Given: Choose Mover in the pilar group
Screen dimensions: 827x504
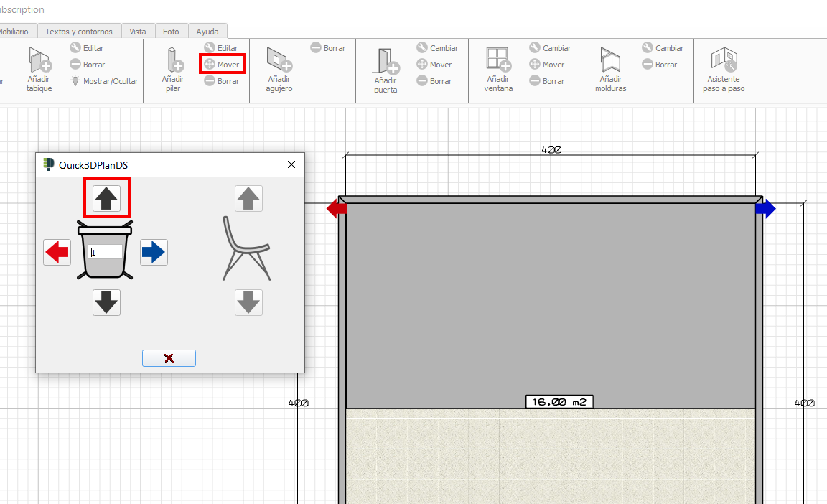Looking at the screenshot, I should (222, 65).
